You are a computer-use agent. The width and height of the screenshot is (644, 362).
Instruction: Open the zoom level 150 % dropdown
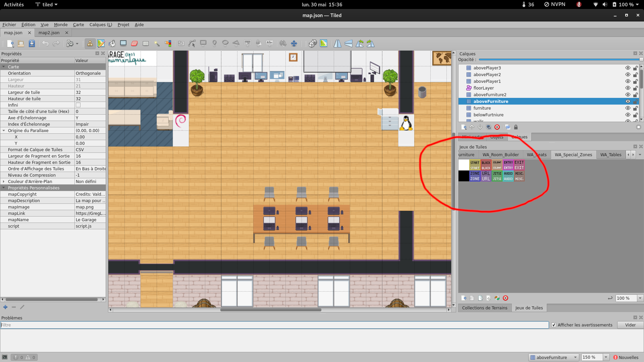606,357
